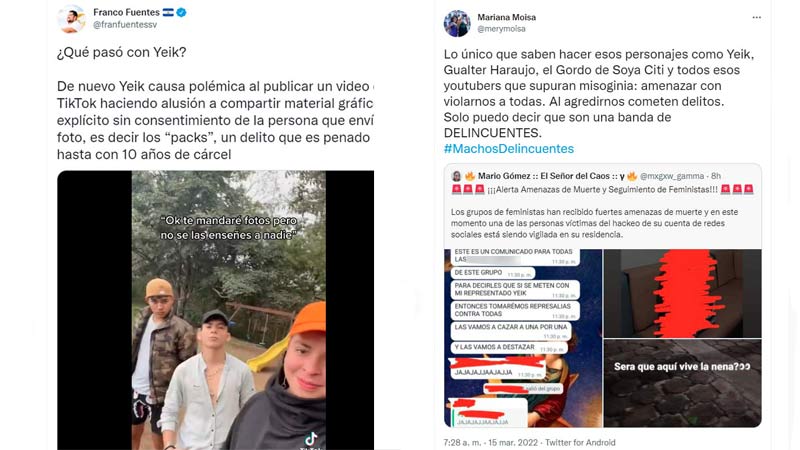The height and width of the screenshot is (450, 800).
Task: Open Mario Gómez quoted tweet avatar
Action: click(457, 177)
